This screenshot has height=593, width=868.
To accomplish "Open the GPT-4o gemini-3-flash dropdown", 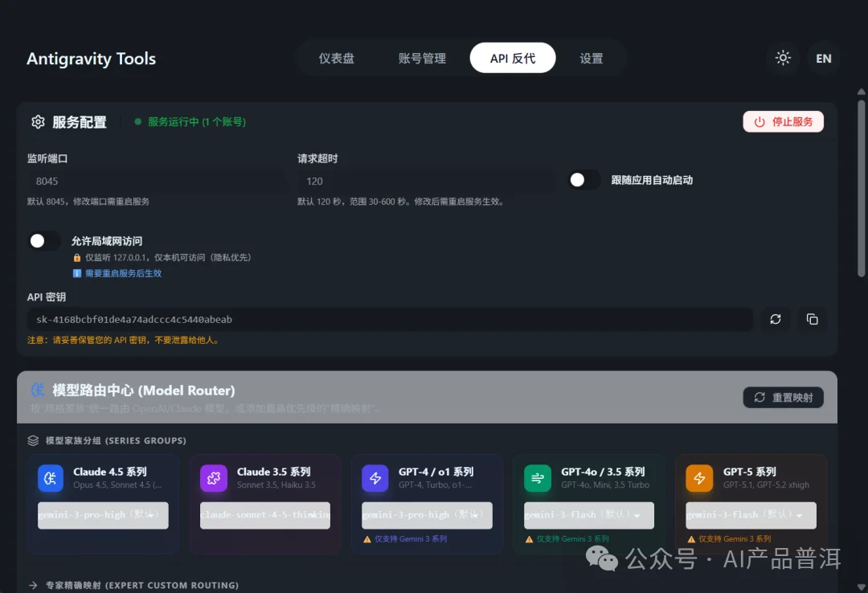I will pyautogui.click(x=588, y=515).
